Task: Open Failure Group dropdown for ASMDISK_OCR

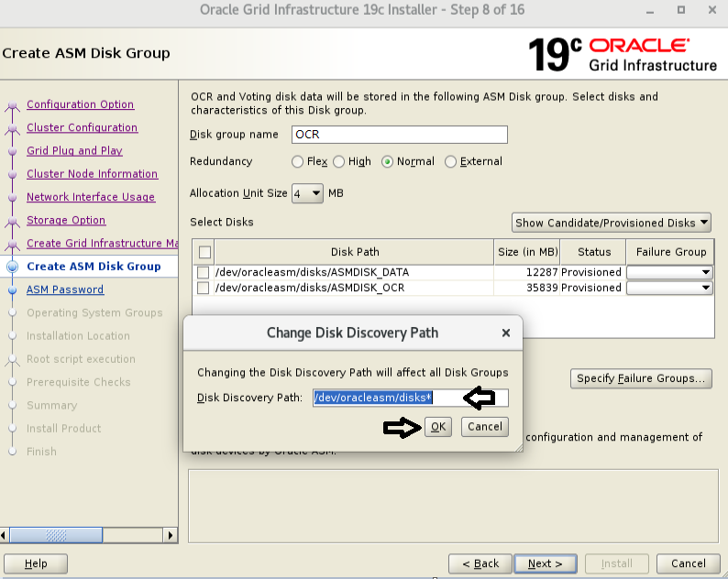Action: [669, 288]
